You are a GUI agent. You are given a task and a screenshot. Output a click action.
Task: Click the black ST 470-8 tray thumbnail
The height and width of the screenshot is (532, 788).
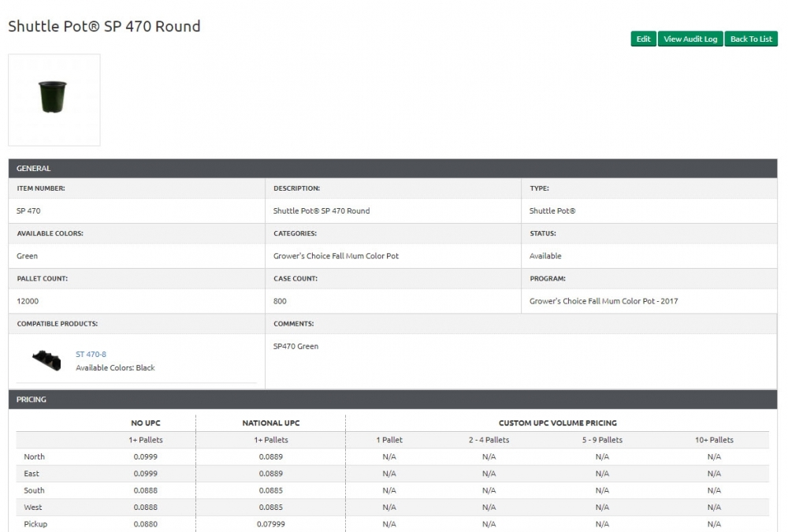(x=46, y=360)
